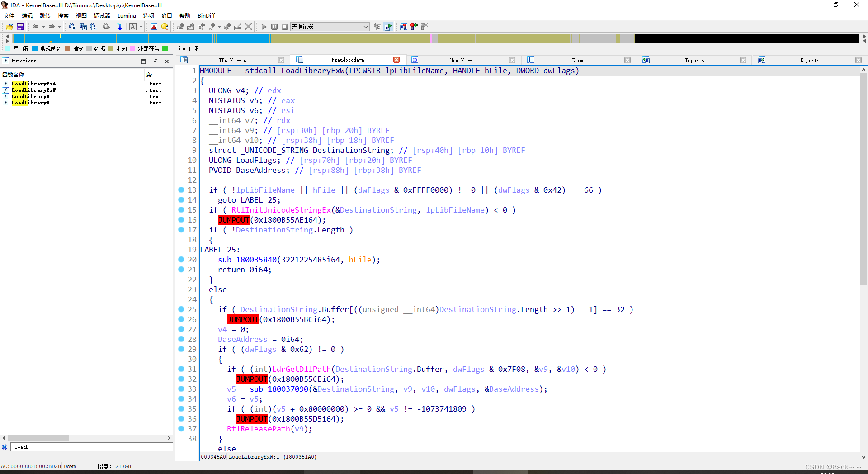Click the gray X undefine icon
Image resolution: width=868 pixels, height=474 pixels.
tap(248, 27)
